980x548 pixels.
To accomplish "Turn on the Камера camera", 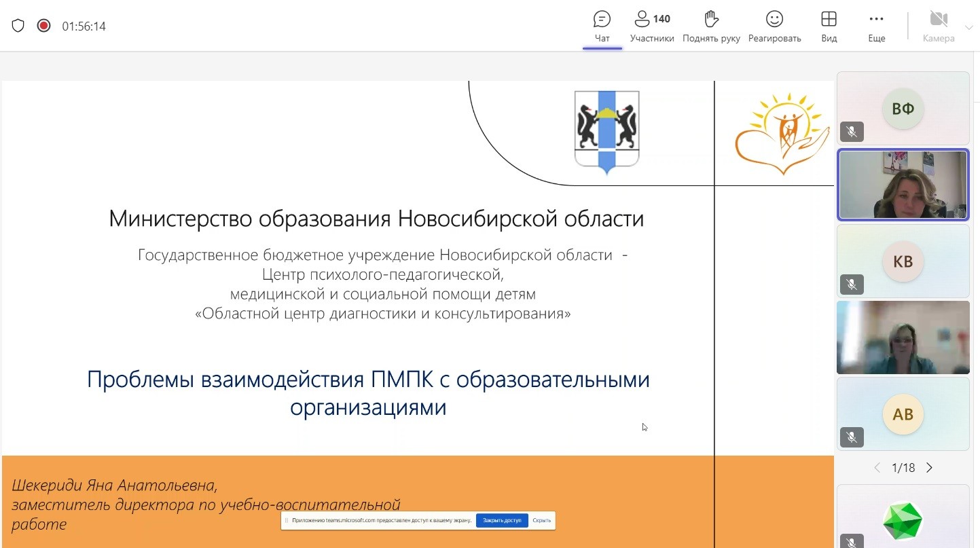I will pos(938,26).
